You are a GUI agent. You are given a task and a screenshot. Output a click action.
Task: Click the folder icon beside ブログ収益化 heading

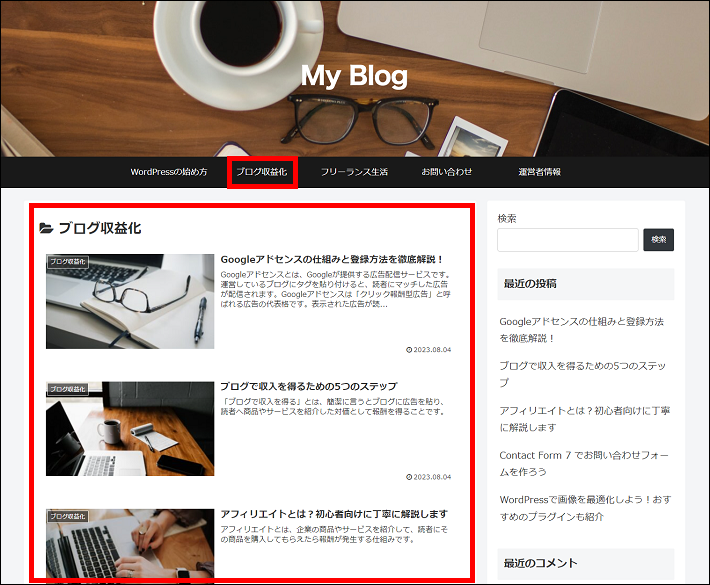click(46, 228)
